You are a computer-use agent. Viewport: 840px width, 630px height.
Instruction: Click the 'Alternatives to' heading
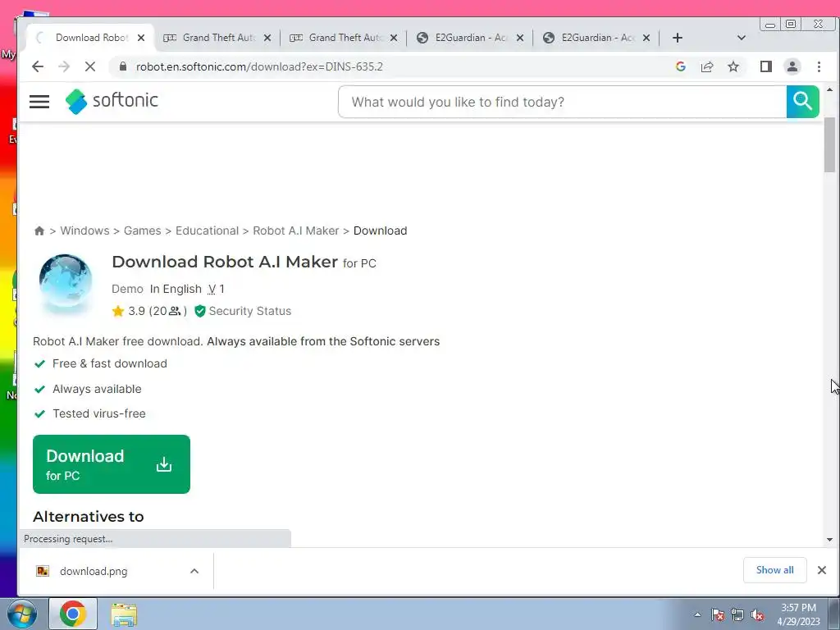point(89,517)
